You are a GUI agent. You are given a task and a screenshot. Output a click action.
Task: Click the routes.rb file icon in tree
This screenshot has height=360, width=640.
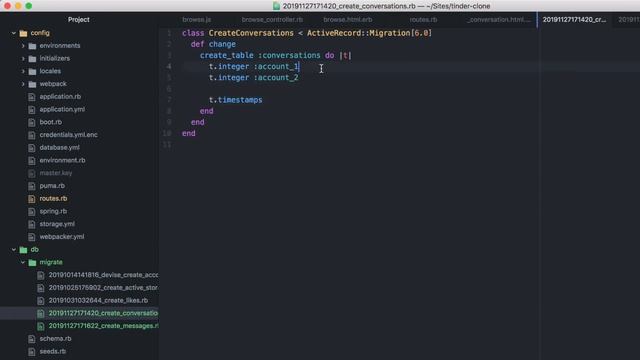click(x=32, y=199)
